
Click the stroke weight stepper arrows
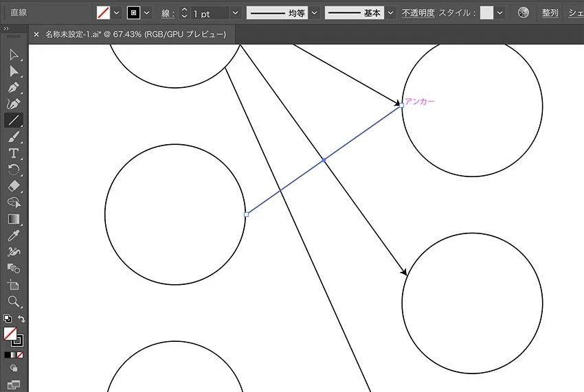point(184,12)
